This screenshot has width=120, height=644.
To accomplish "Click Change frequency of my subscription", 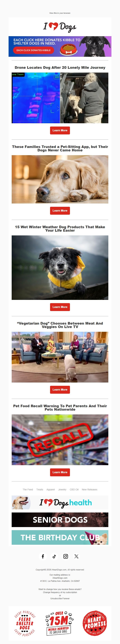I will click(x=60, y=592).
